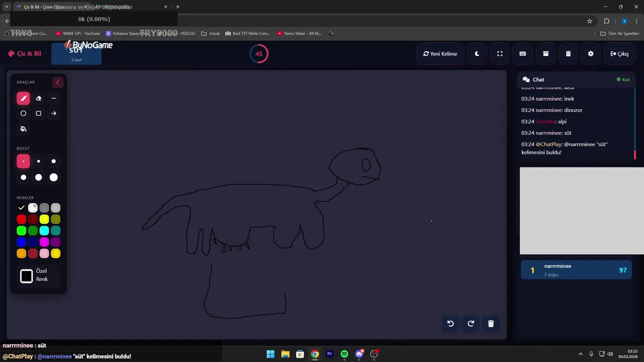Open the settings gear in top toolbar
644x362 pixels.
point(591,54)
